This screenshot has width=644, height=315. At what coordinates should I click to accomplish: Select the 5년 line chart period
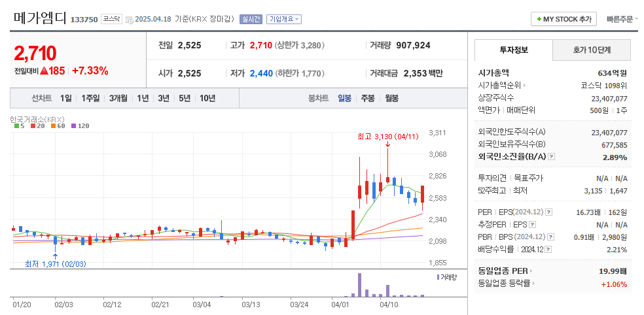click(x=185, y=99)
